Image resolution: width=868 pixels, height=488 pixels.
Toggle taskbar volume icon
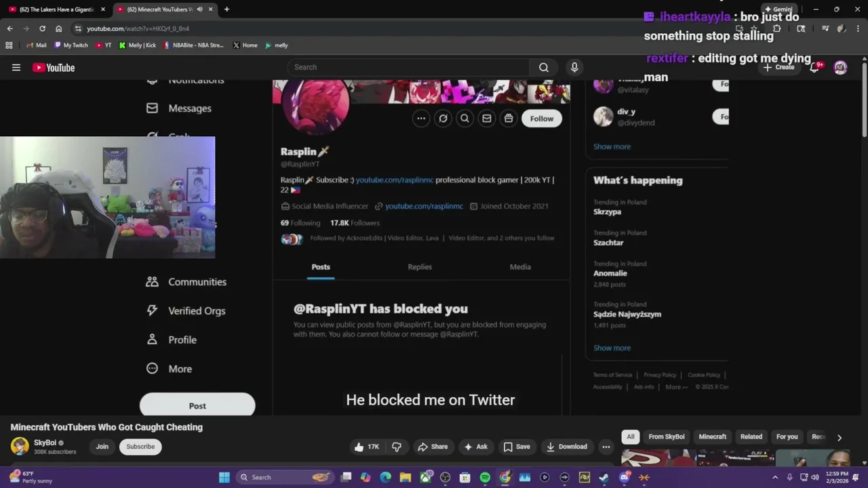pos(815,477)
